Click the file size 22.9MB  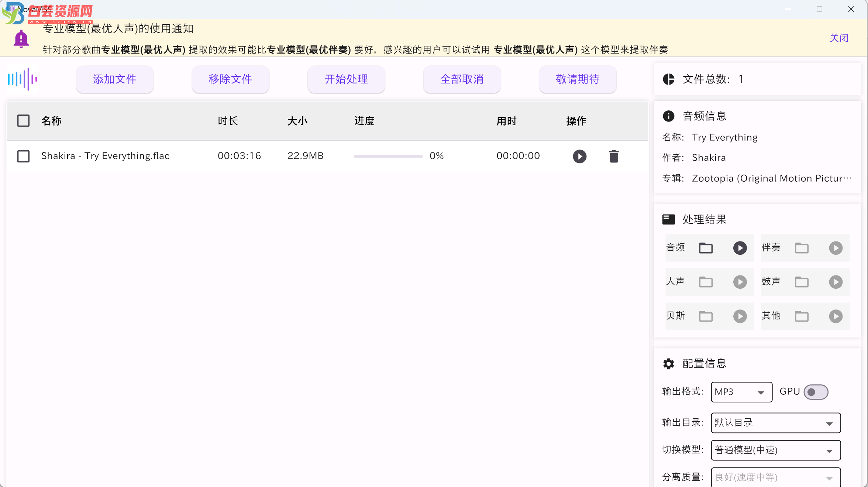[x=305, y=156]
